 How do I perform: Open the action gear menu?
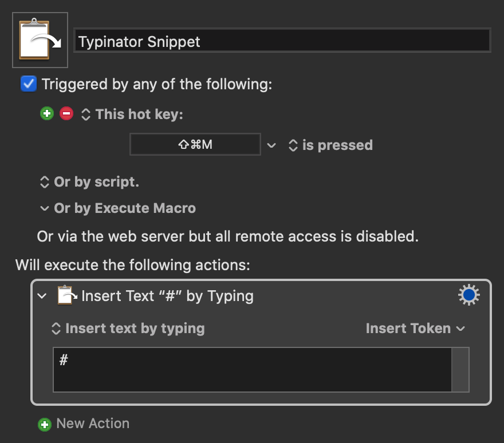468,295
